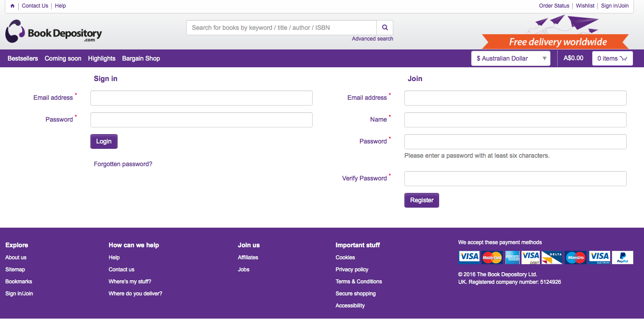644x319 pixels.
Task: Click the magnifying glass search button
Action: pos(385,28)
